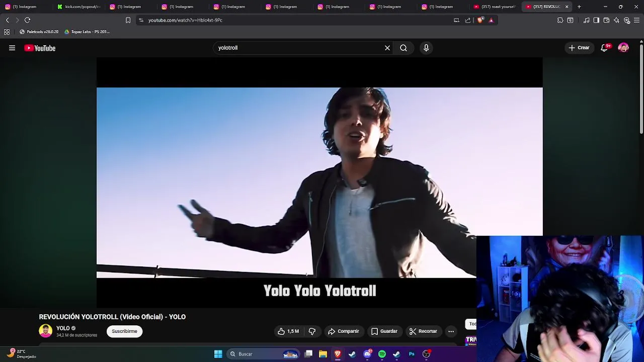Open more actions three-dot menu
Viewport: 644px width, 362px height.
pyautogui.click(x=451, y=331)
